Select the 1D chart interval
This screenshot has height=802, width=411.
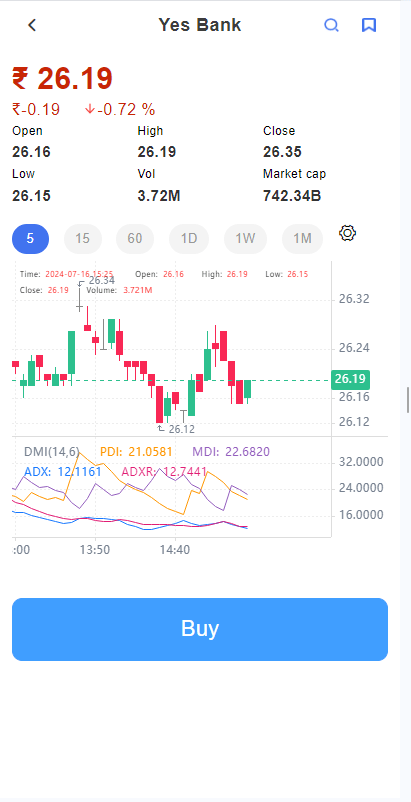(x=189, y=239)
